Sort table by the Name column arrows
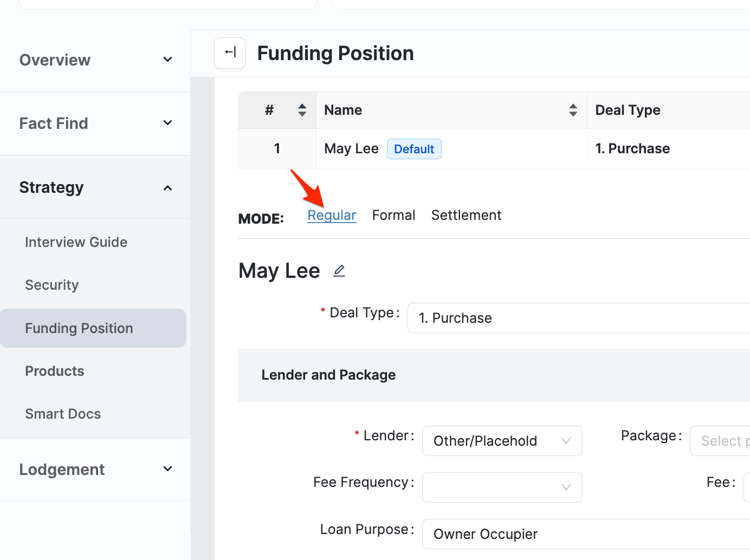Screen dimensions: 750x560 (573, 110)
